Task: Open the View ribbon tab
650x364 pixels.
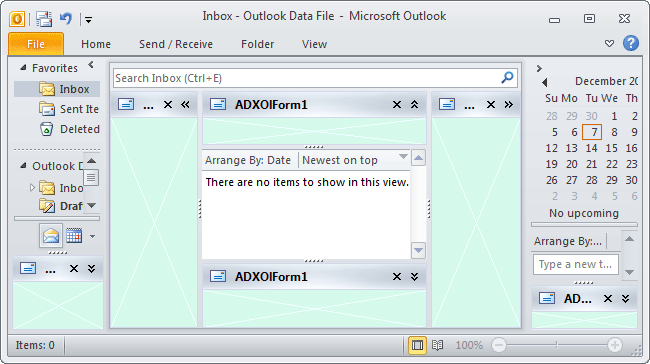Action: point(314,44)
